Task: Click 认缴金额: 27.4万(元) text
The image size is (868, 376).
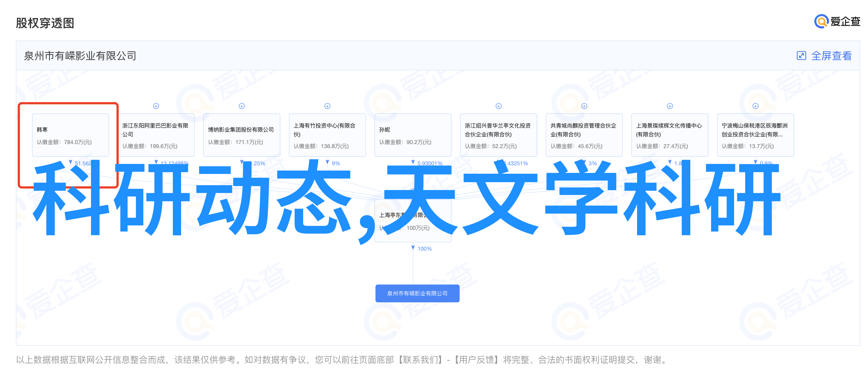Action: [662, 146]
